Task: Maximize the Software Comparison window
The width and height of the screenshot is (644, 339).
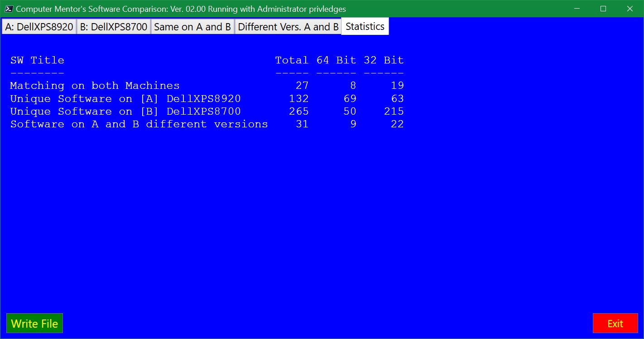Action: click(x=603, y=9)
